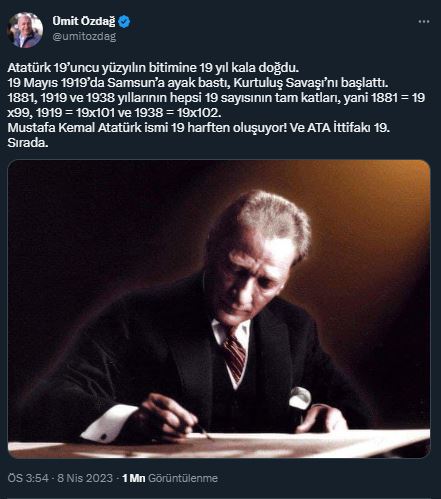
Task: Click the ÖS 3:54 timestamp
Action: tap(28, 478)
